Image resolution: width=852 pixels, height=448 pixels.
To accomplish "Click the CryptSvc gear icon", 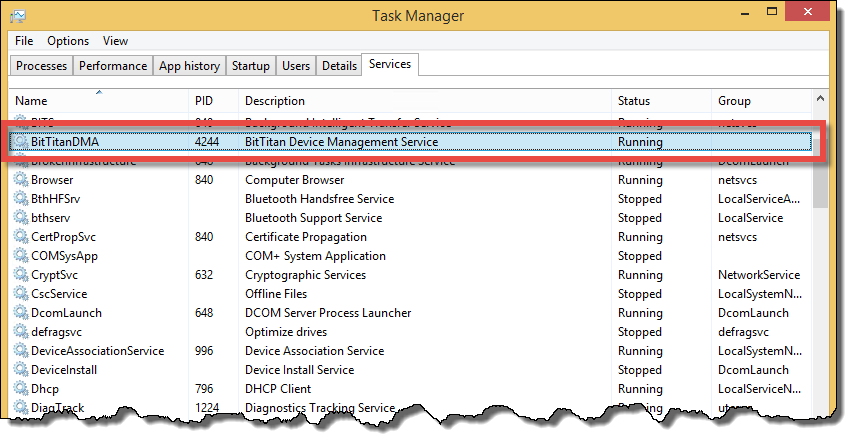I will (21, 275).
